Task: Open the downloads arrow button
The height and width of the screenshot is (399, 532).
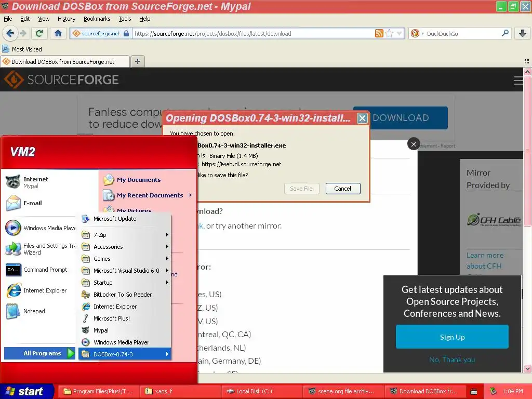Action: (523, 33)
